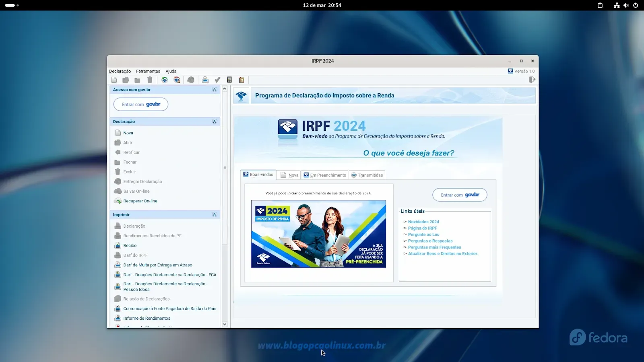Click the checkmark verify toolbar icon

217,80
